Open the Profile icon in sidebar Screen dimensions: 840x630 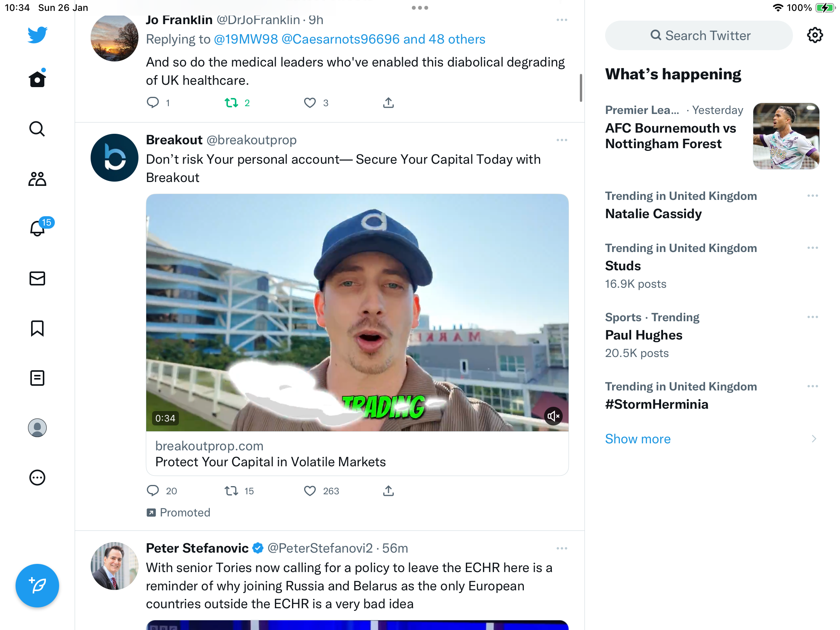[37, 428]
